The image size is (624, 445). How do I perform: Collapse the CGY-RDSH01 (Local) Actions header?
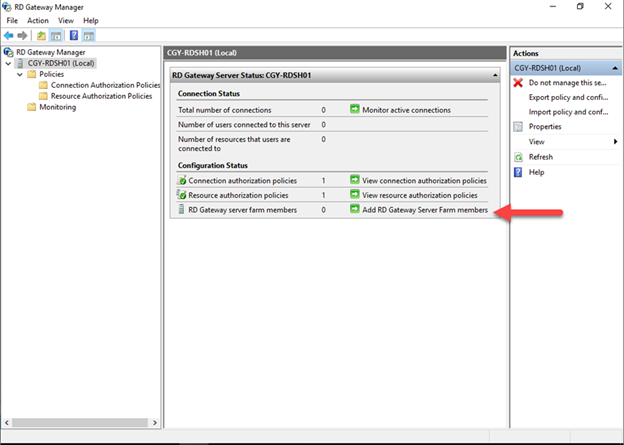tap(615, 68)
